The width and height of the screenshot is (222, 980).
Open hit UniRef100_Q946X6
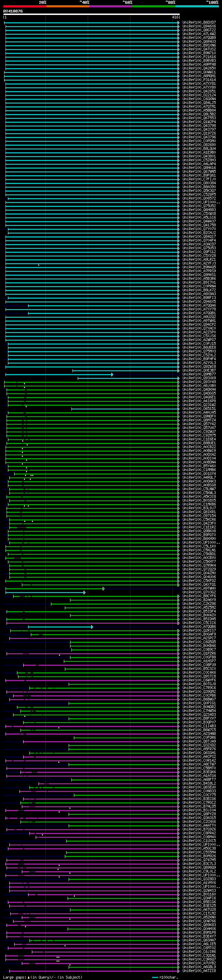click(199, 26)
